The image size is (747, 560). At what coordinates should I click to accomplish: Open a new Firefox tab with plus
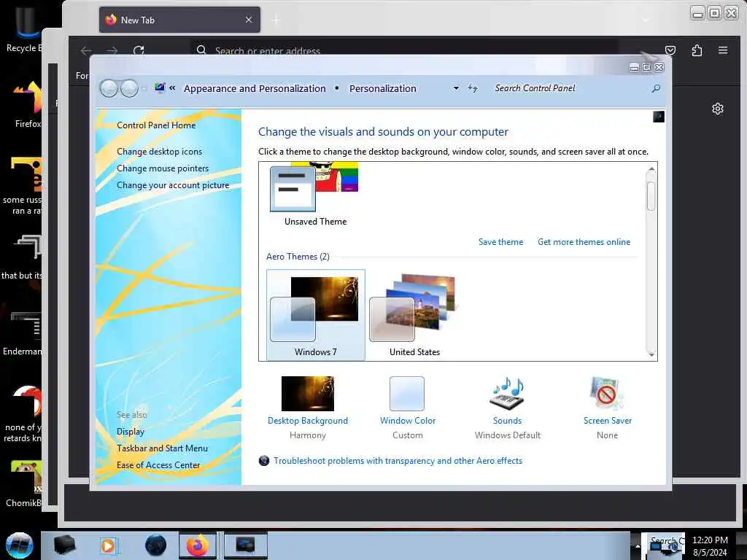pos(276,20)
